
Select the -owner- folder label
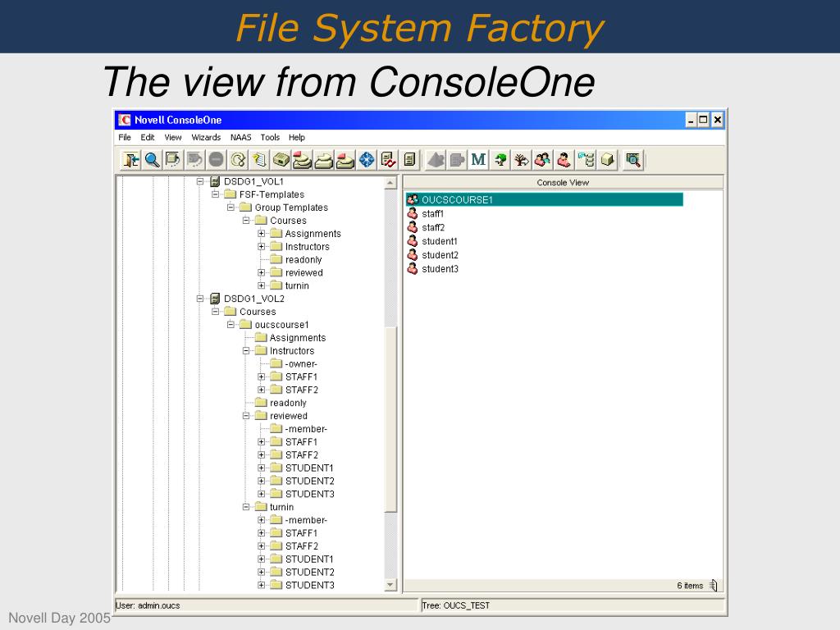(x=301, y=363)
